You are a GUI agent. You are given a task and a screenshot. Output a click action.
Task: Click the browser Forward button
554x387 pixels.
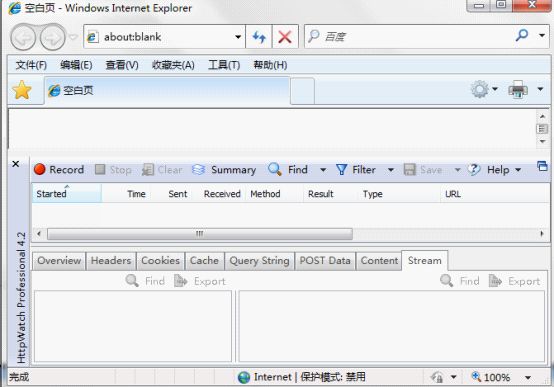[53, 37]
